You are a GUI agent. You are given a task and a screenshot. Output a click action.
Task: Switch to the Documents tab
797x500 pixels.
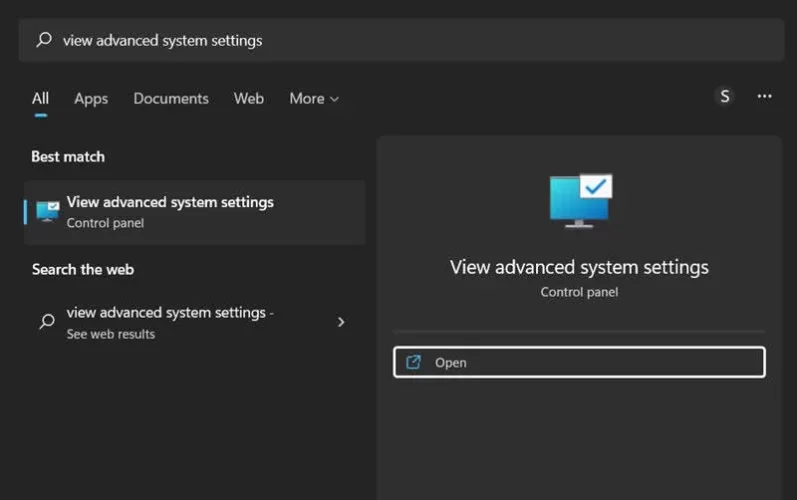(x=171, y=98)
